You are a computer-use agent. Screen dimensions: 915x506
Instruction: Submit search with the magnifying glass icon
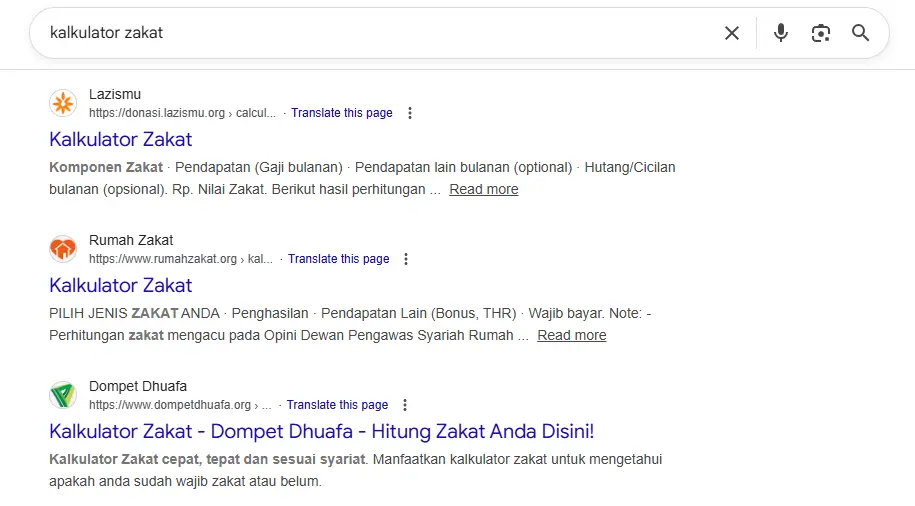tap(861, 33)
